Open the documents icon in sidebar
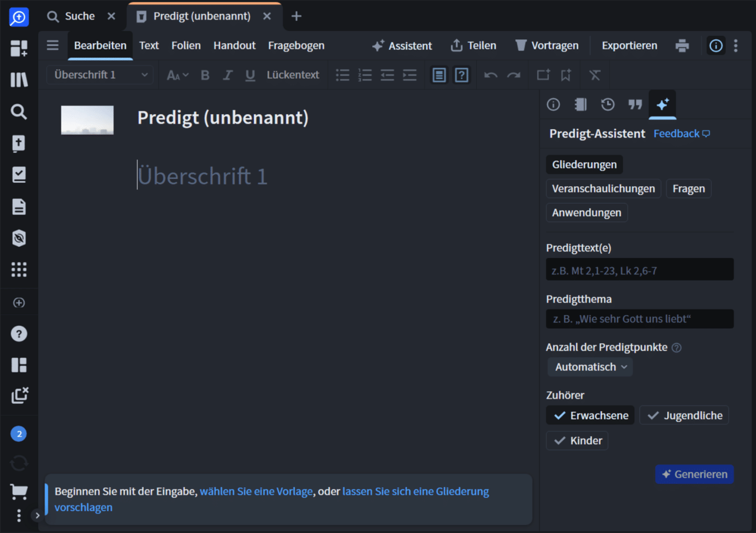 19,207
